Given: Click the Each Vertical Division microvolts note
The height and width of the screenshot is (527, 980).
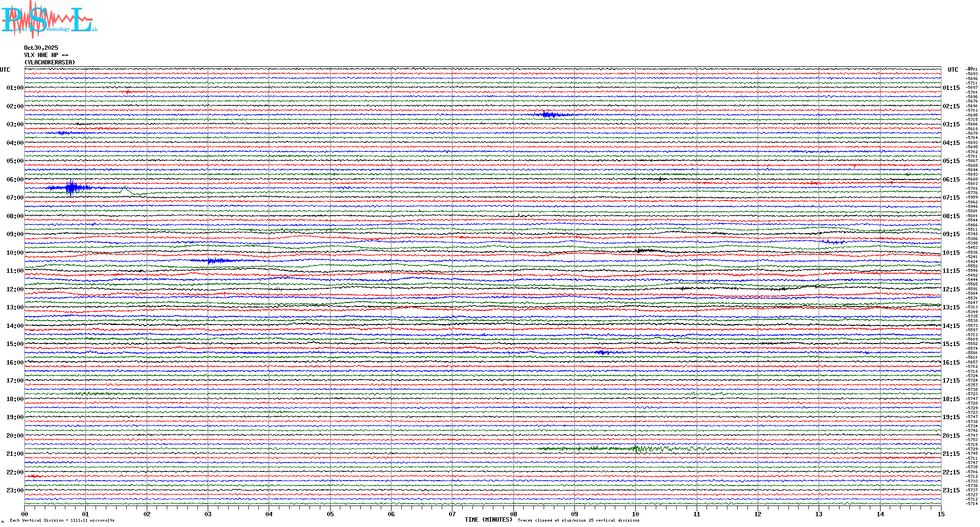Looking at the screenshot, I should coord(62,520).
